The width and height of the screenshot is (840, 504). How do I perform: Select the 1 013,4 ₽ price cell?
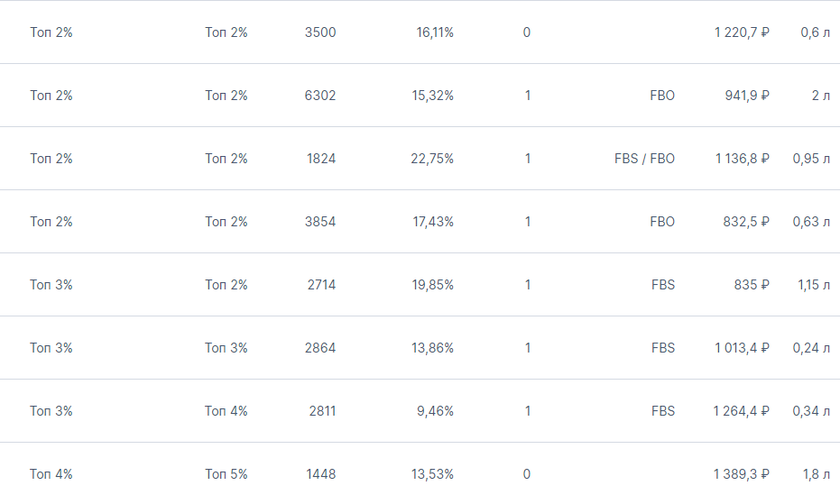pos(742,348)
